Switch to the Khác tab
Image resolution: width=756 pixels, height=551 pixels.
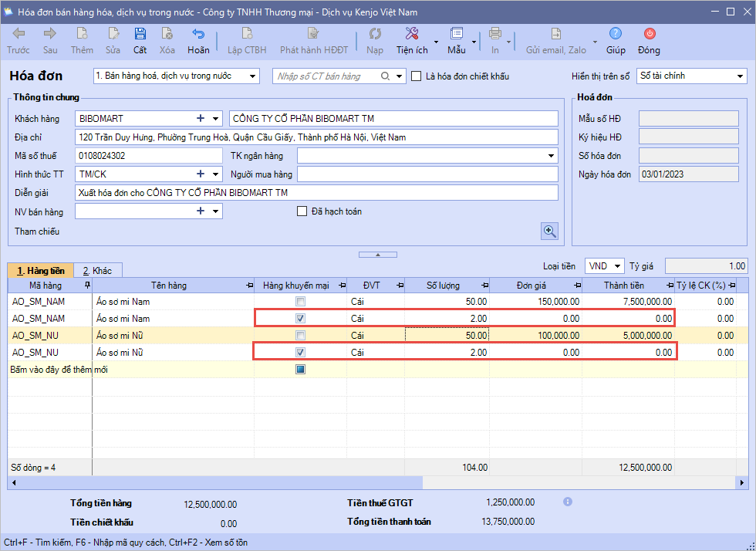pos(98,271)
